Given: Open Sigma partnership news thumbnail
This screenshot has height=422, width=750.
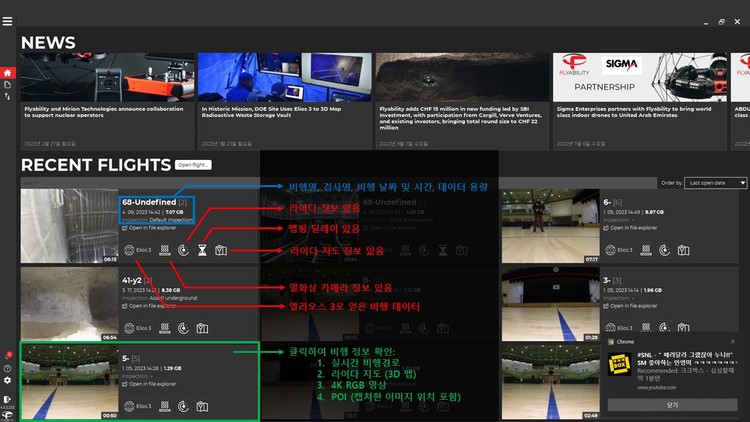Looking at the screenshot, I should click(640, 77).
